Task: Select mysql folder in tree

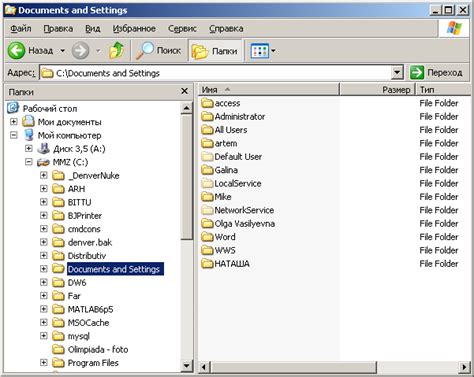Action: coord(79,336)
